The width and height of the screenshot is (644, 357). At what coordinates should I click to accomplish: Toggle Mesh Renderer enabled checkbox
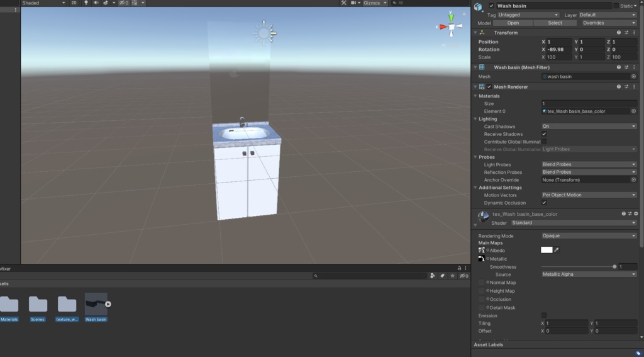489,87
